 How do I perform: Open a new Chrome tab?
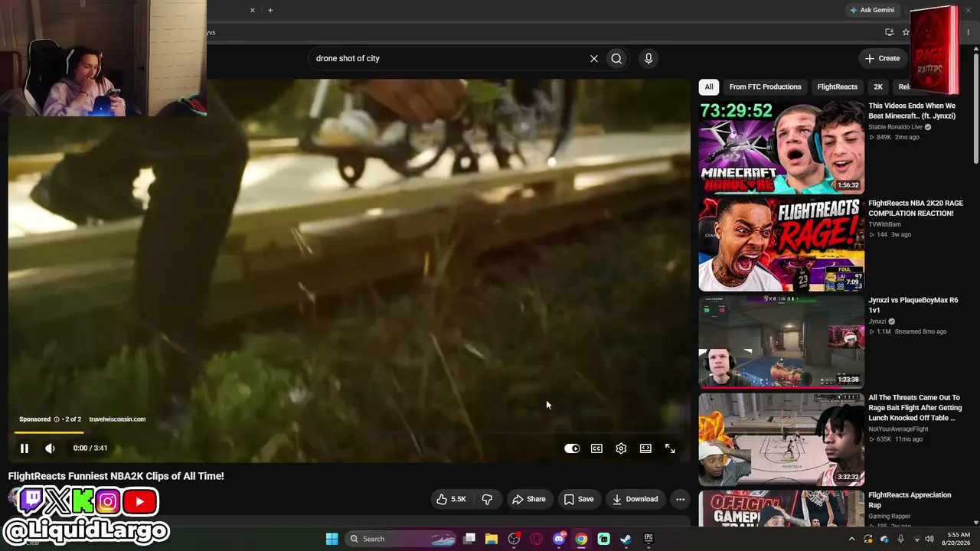tap(270, 10)
